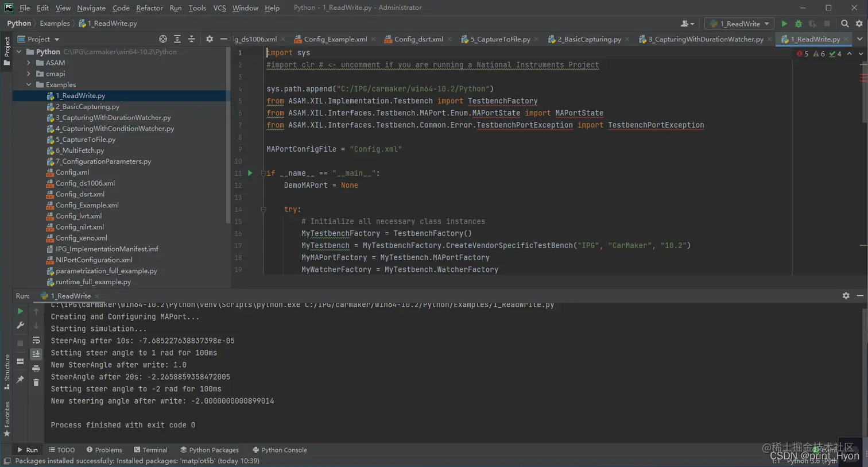Rerun 1_ReadWrite from Run panel
Viewport: 868px width, 467px height.
20,311
